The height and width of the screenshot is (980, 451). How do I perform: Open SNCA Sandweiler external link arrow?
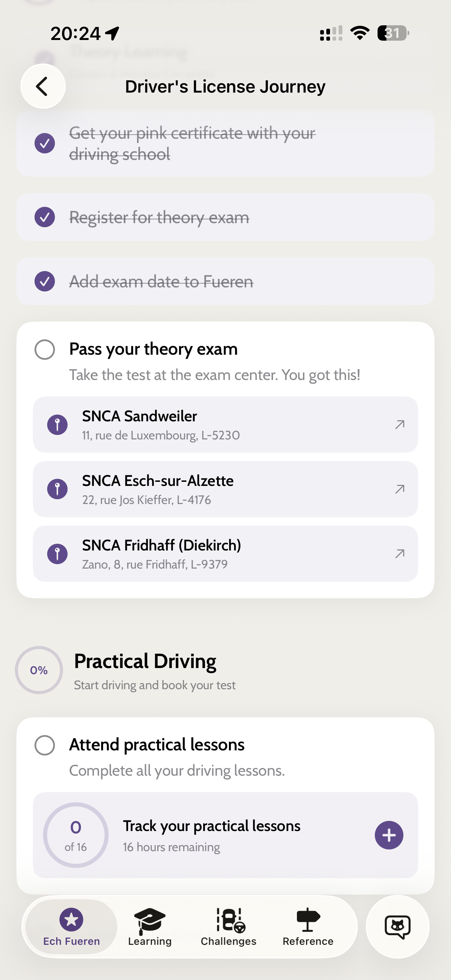click(x=399, y=425)
